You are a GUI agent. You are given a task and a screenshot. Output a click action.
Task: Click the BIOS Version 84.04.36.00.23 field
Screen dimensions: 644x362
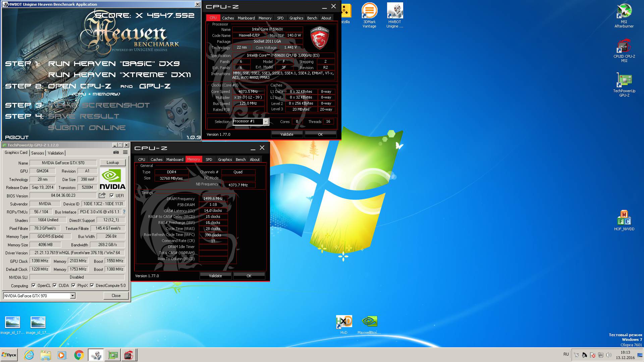pyautogui.click(x=63, y=195)
